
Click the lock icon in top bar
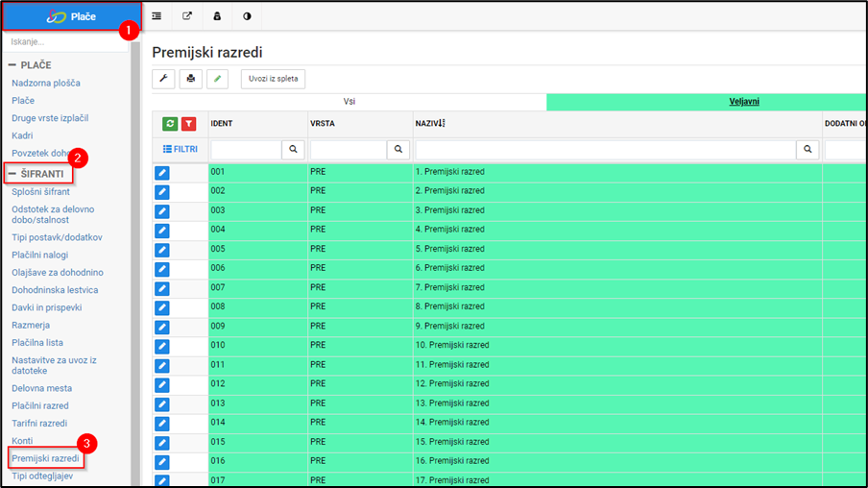click(x=217, y=16)
